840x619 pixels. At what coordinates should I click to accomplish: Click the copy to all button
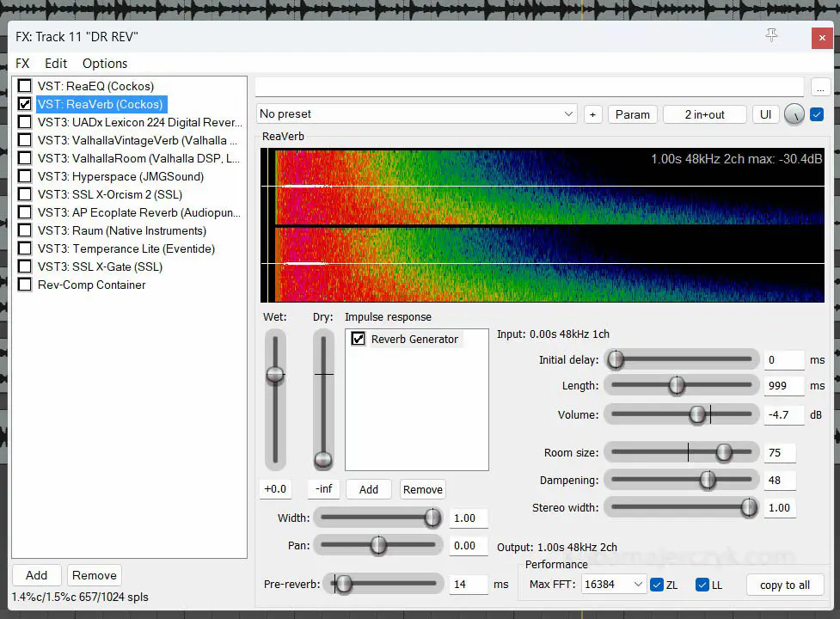click(x=784, y=585)
